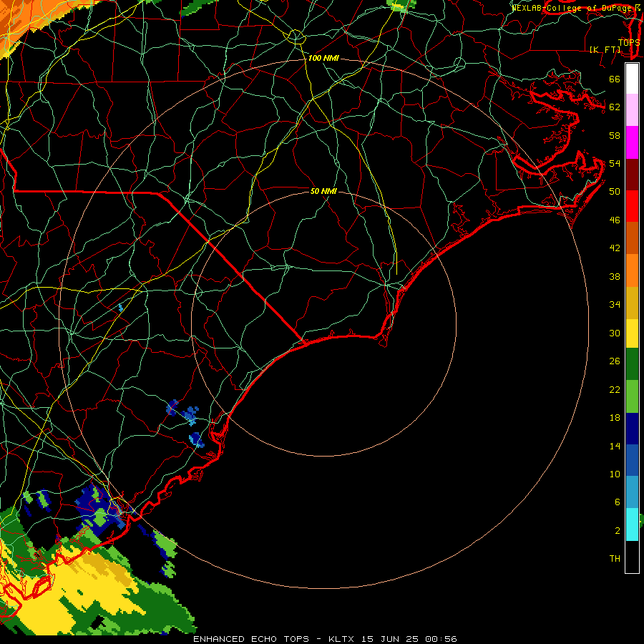Click the '00:56' timestamp
Screen dimensions: 644x644
coord(441,639)
